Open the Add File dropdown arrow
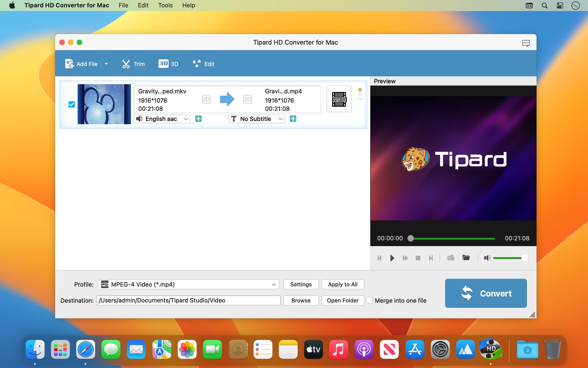This screenshot has width=588, height=368. coord(106,64)
